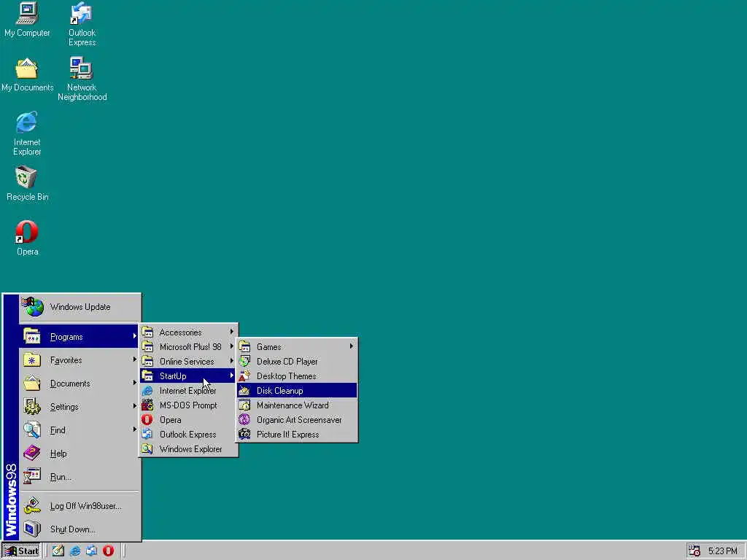The width and height of the screenshot is (747, 560).
Task: Expand Microsoft Plus! 98 group
Action: coord(189,346)
